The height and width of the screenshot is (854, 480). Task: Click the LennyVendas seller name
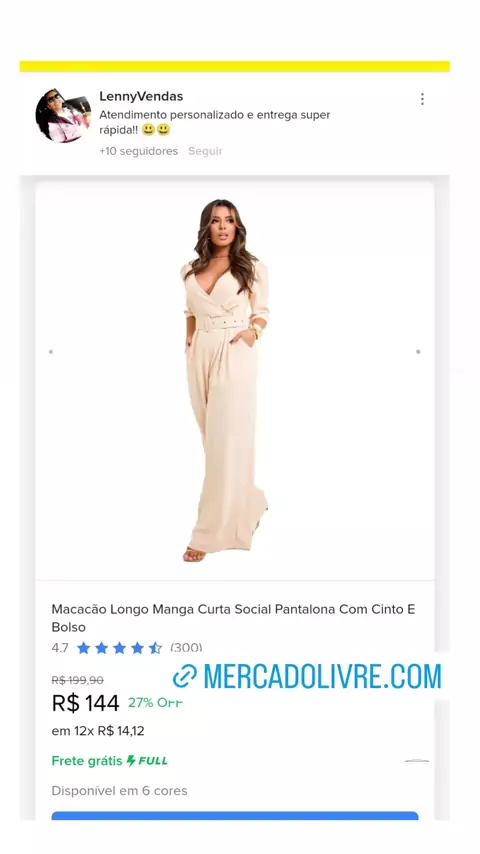point(141,96)
